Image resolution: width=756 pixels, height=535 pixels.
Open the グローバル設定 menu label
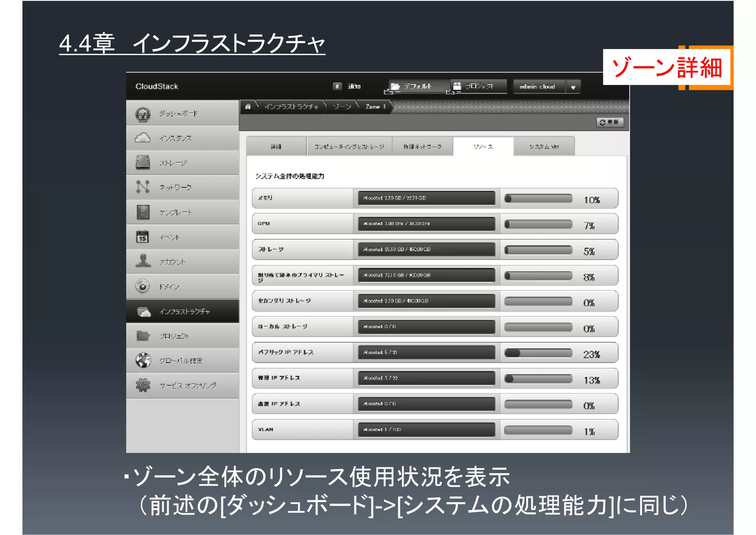click(x=181, y=361)
